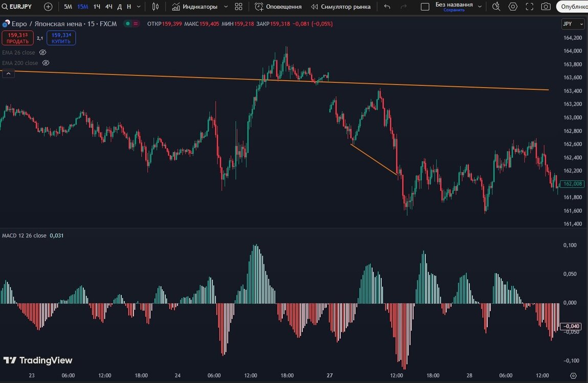The image size is (588, 383).
Task: Click the Опубликовать publish button
Action: [572, 6]
